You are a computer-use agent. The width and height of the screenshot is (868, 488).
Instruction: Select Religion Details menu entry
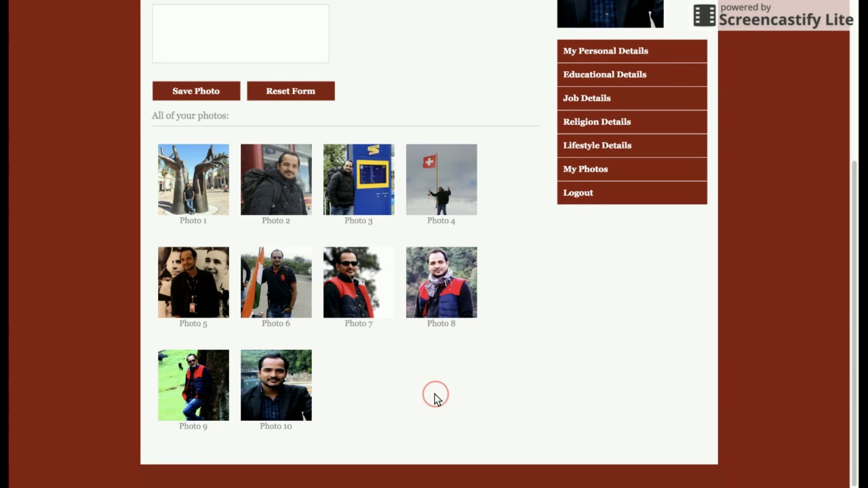632,122
